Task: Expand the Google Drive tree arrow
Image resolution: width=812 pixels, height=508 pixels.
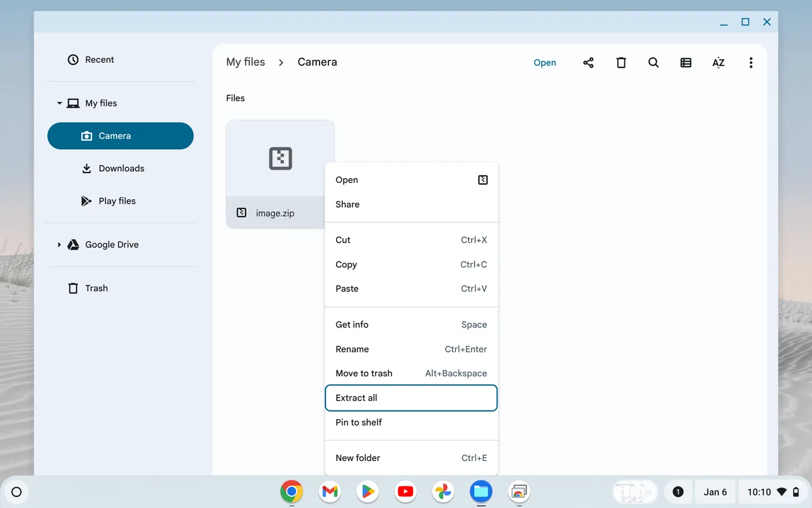Action: point(59,245)
